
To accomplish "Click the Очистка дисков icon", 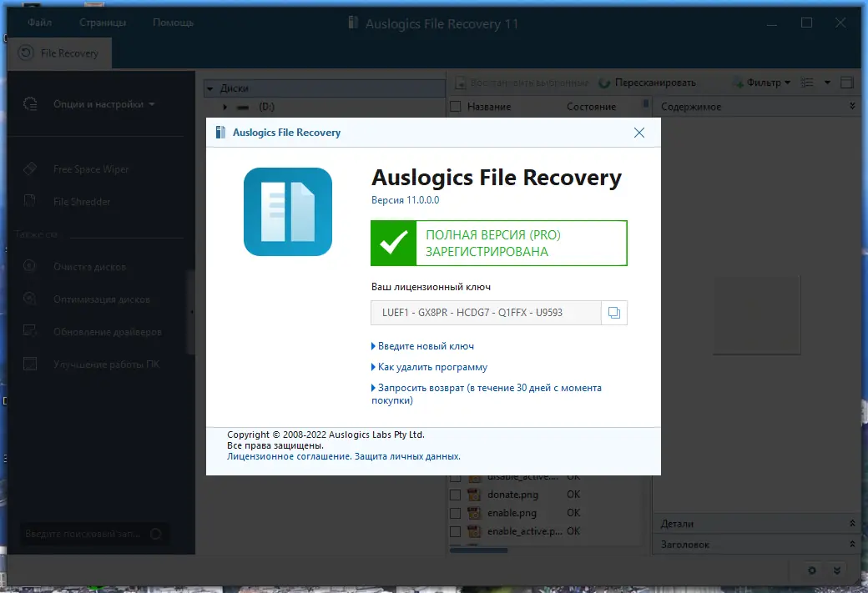I will coord(30,266).
